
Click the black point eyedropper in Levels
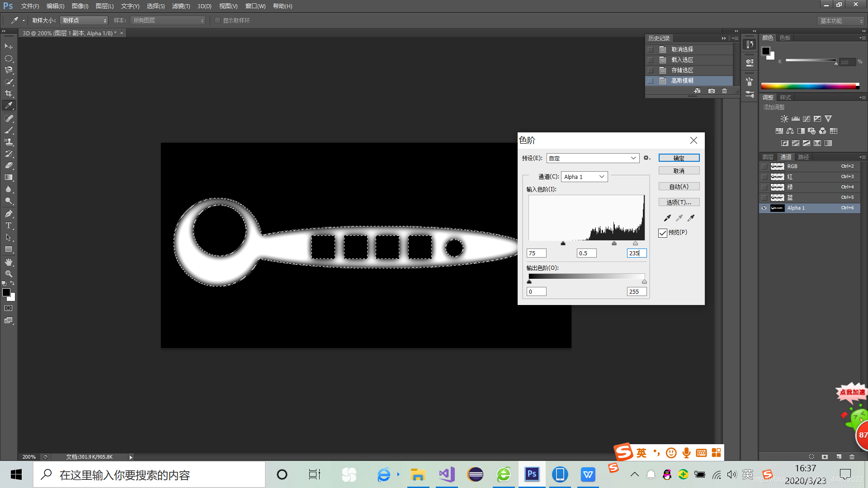667,218
